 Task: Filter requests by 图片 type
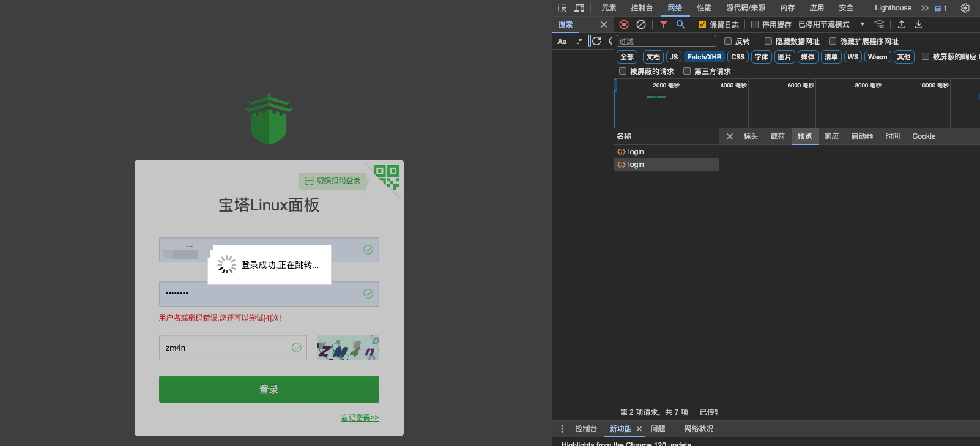point(784,57)
